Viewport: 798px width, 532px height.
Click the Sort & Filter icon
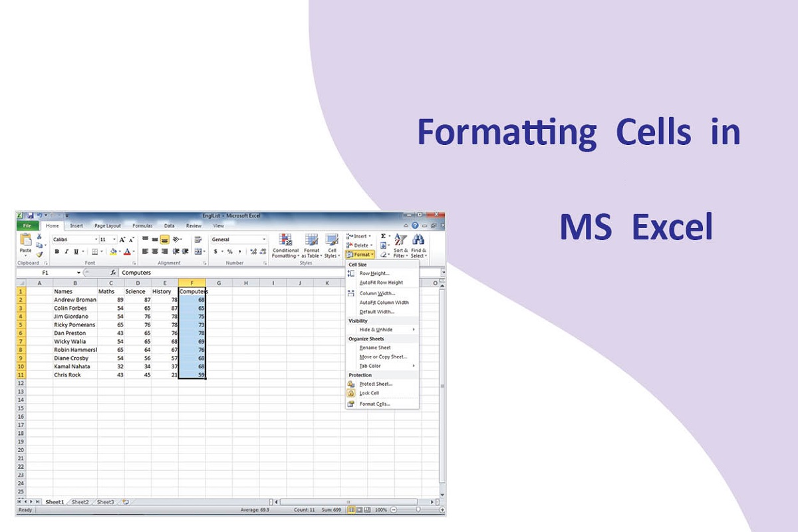[400, 241]
